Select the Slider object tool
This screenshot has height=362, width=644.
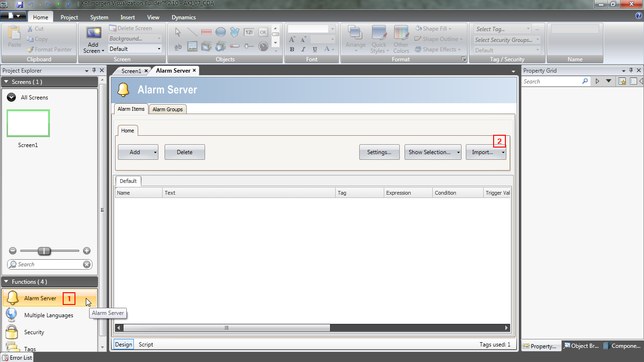(x=248, y=46)
